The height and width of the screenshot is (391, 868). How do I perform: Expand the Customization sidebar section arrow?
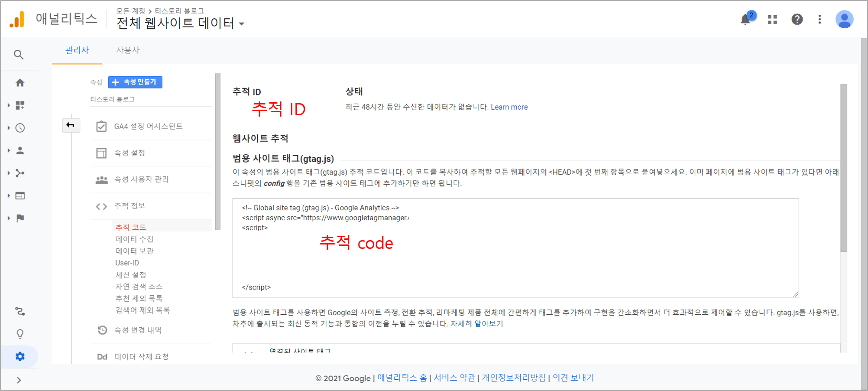tap(9, 105)
